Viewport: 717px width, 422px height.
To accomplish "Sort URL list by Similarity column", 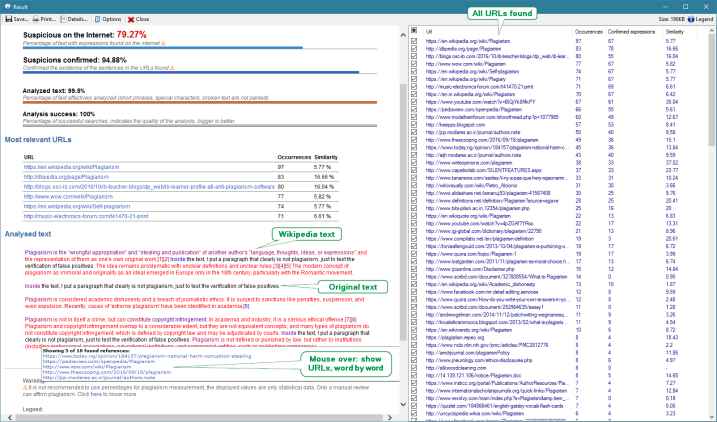I will 676,32.
